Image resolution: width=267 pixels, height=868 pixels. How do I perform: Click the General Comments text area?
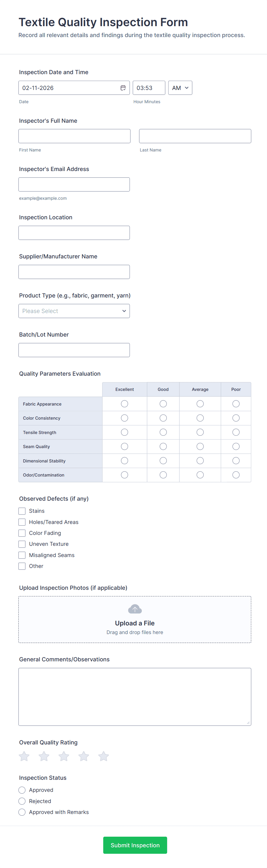point(135,696)
